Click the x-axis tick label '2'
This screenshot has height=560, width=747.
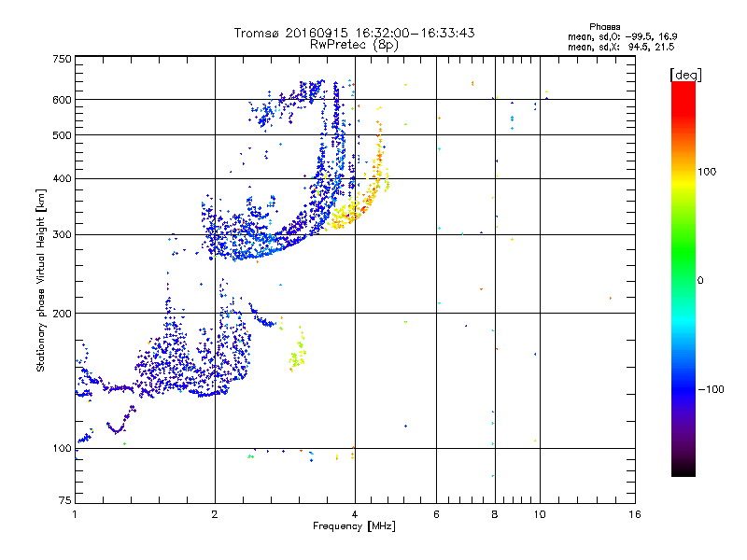215,514
